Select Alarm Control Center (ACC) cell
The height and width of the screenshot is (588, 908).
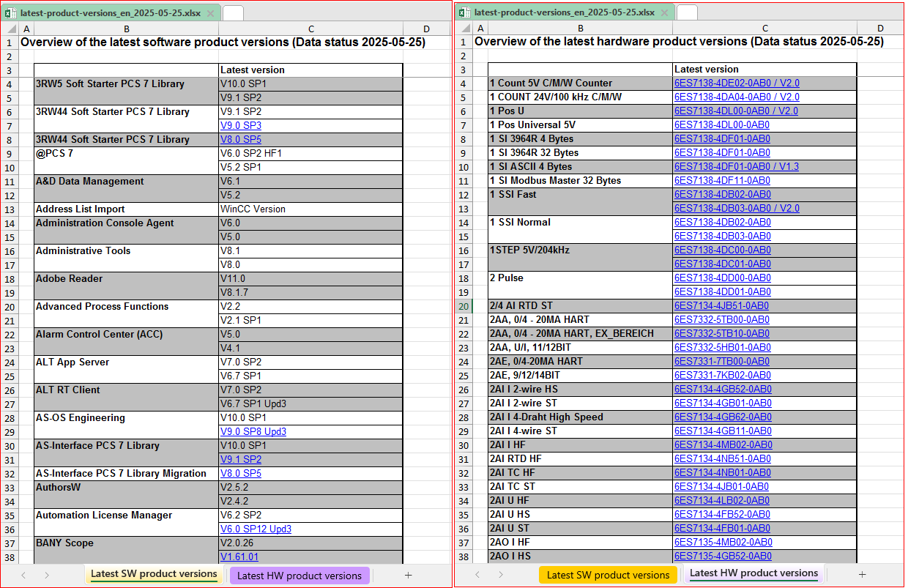tap(126, 340)
